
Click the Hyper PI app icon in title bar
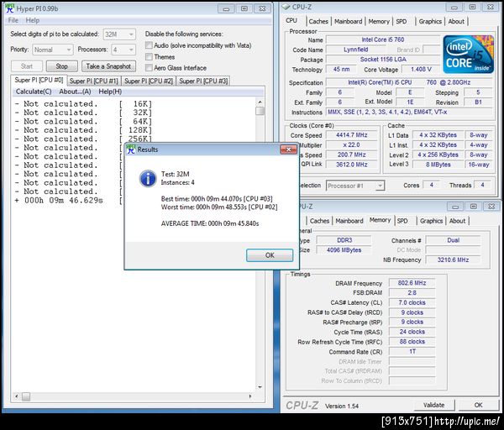pos(9,8)
